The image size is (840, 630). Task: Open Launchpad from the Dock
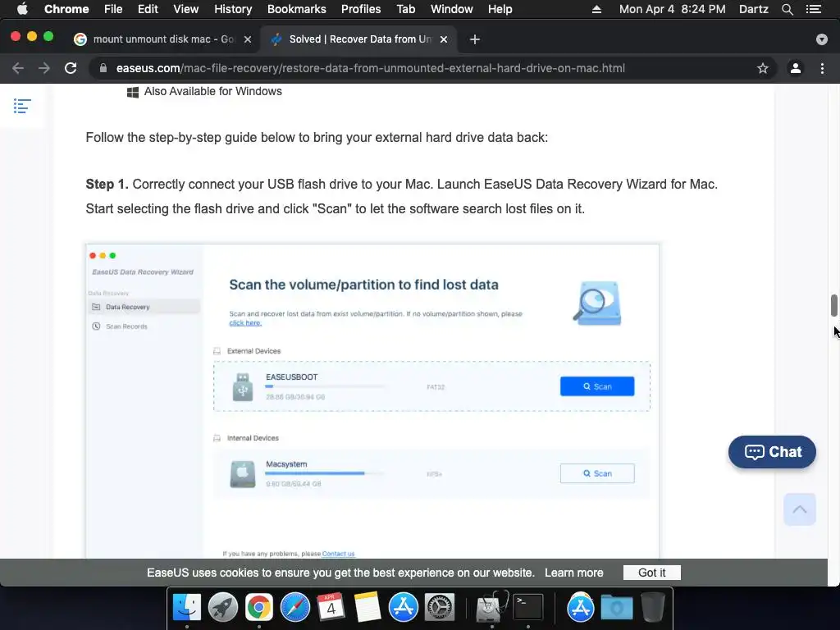click(223, 607)
